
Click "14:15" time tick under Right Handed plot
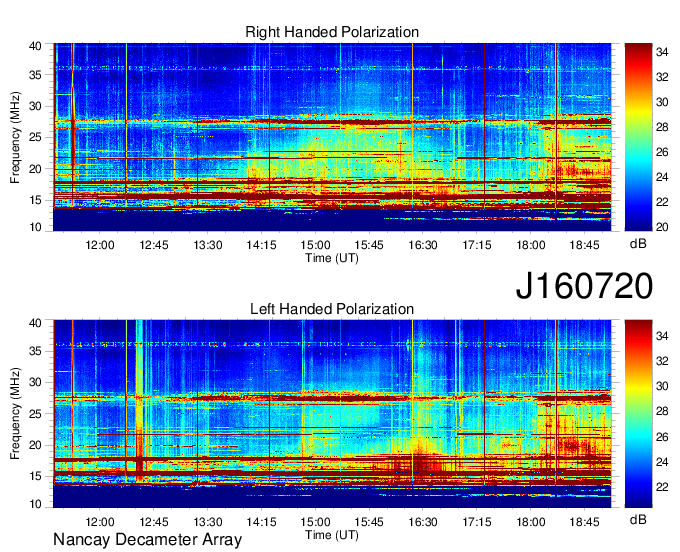[262, 245]
